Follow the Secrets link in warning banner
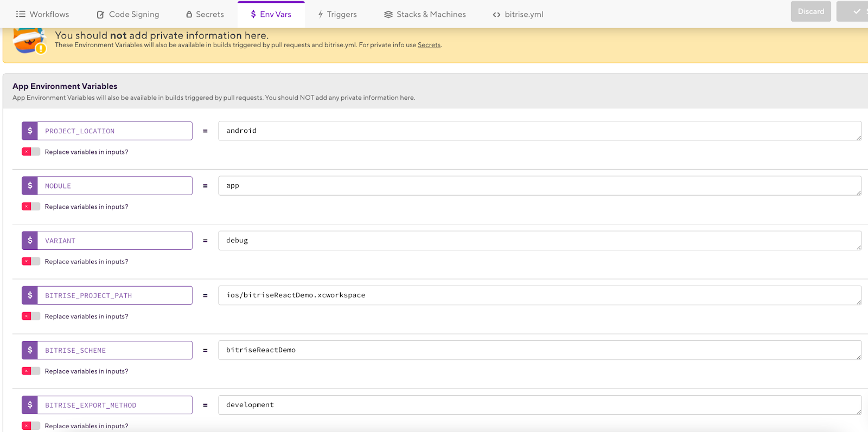This screenshot has height=432, width=868. pos(429,45)
